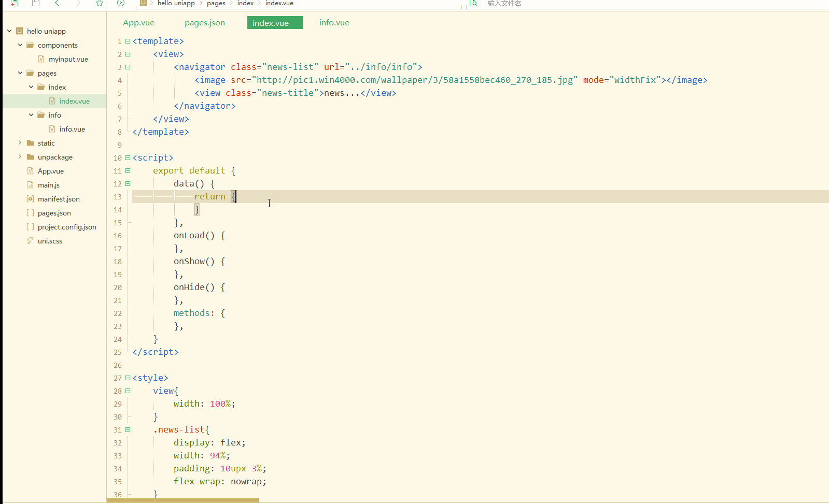829x504 pixels.
Task: Switch to the info.vue tab
Action: click(334, 23)
